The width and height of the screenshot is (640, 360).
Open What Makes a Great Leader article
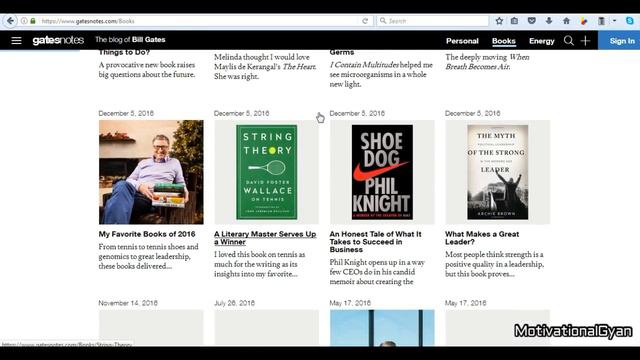[x=482, y=238]
